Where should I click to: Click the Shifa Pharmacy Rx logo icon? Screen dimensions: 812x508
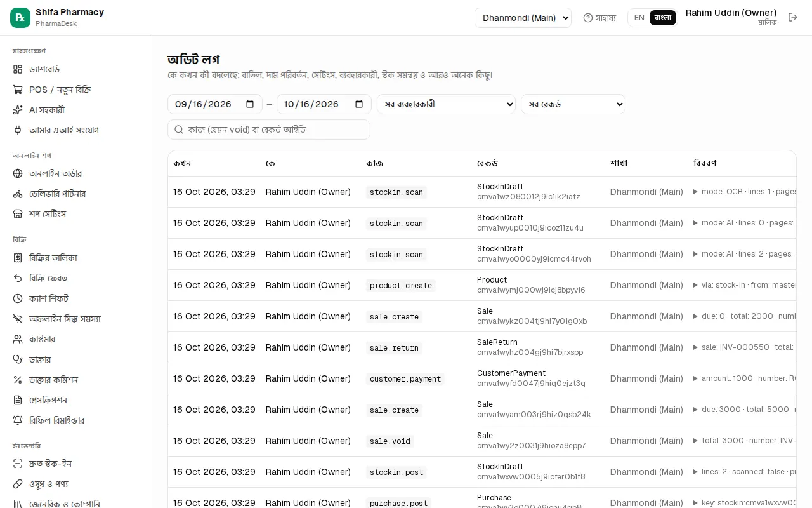coord(20,18)
